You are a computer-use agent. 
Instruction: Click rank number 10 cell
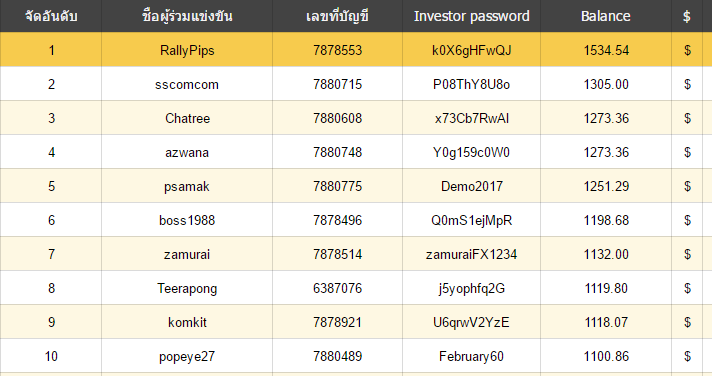(51, 356)
